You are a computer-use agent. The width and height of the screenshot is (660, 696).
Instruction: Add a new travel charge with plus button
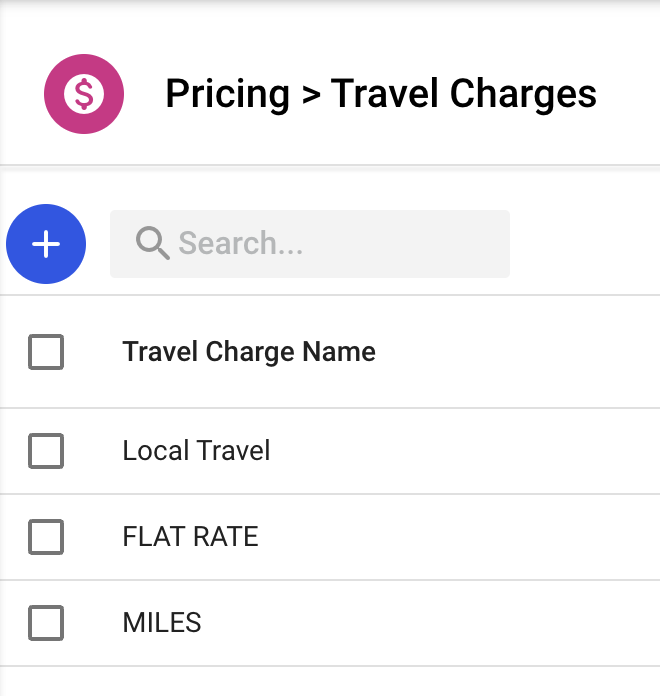(x=46, y=244)
